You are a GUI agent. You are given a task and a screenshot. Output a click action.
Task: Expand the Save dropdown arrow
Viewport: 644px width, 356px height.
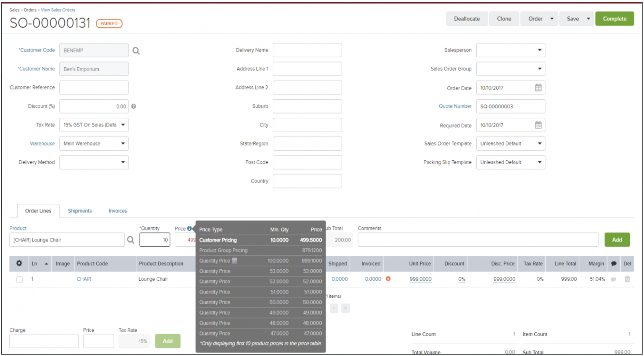click(x=587, y=18)
